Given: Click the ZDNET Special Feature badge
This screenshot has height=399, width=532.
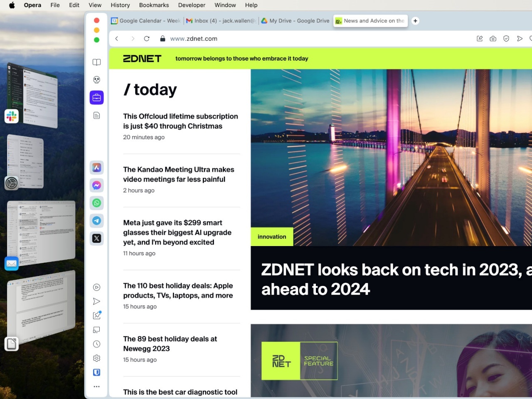Looking at the screenshot, I should tap(299, 361).
